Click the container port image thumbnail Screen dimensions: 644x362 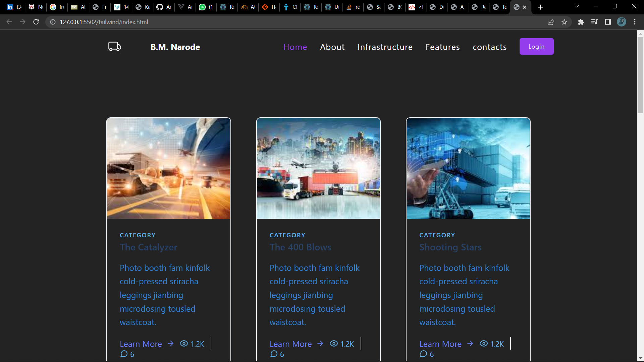coord(468,169)
